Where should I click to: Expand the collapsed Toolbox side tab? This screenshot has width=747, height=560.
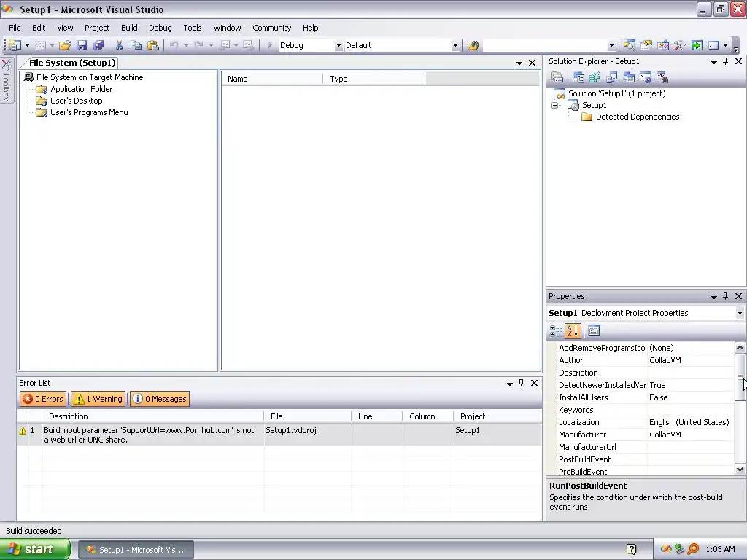pyautogui.click(x=6, y=79)
